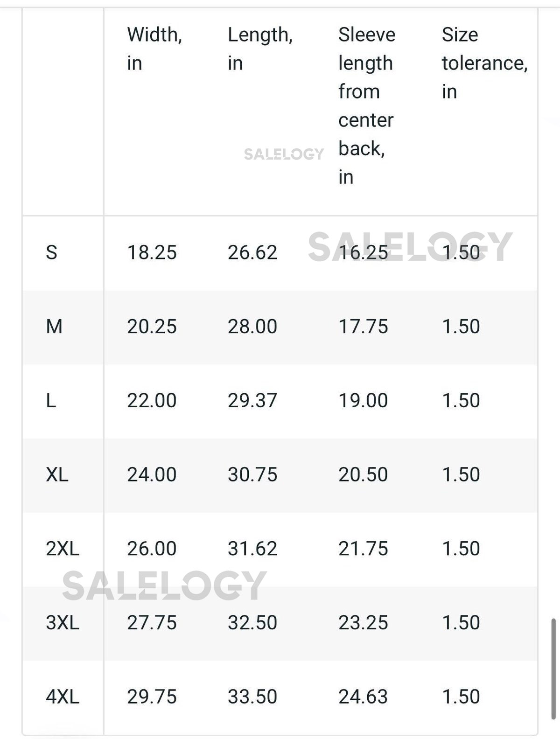Select the XL size row label

tap(57, 474)
